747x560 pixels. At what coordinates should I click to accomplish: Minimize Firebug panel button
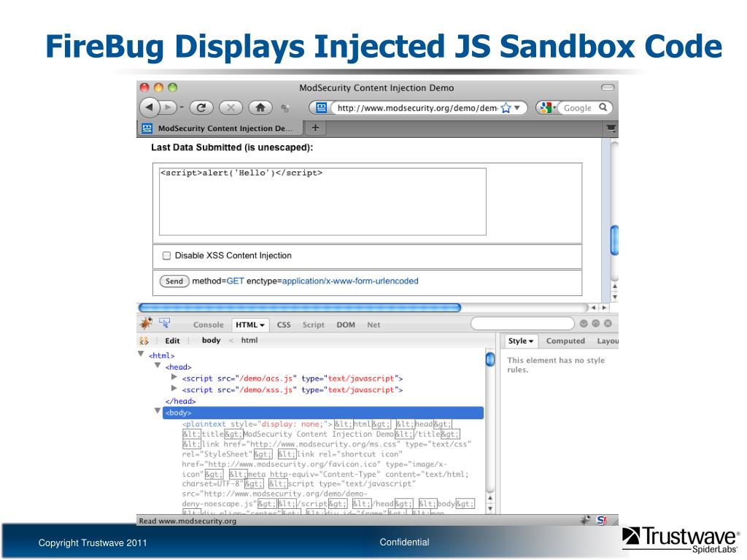584,323
